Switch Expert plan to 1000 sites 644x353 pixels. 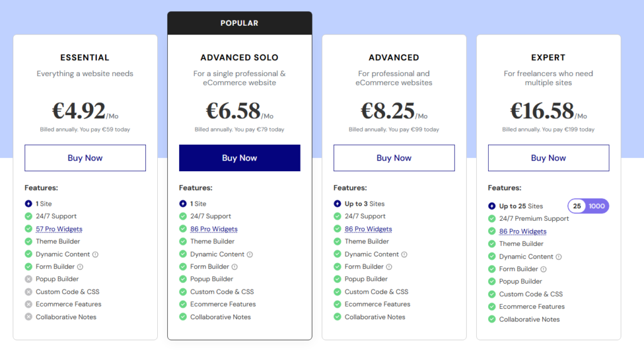point(597,206)
